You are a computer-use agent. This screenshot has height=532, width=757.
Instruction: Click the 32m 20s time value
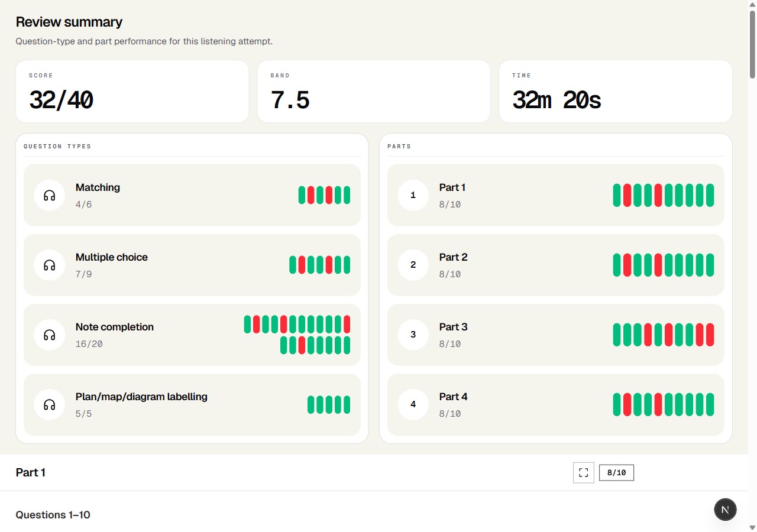pyautogui.click(x=557, y=100)
